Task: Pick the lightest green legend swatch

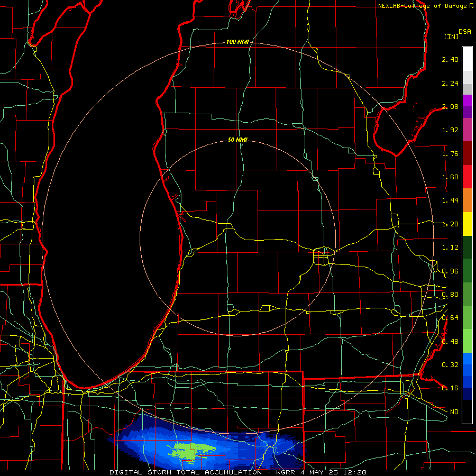Action: coord(467,341)
